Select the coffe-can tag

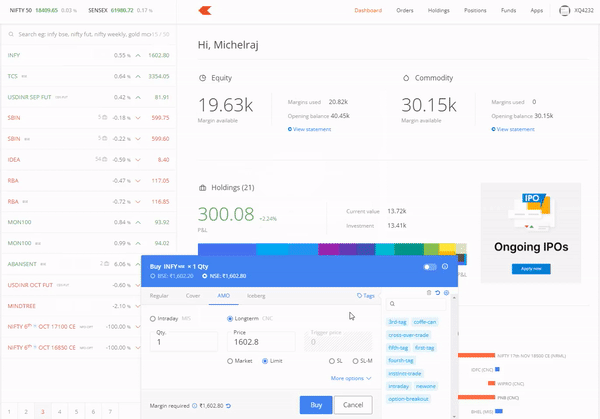click(x=425, y=322)
